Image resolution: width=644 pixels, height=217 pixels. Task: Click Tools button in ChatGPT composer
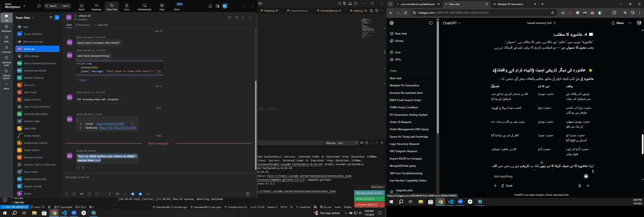[x=507, y=186]
